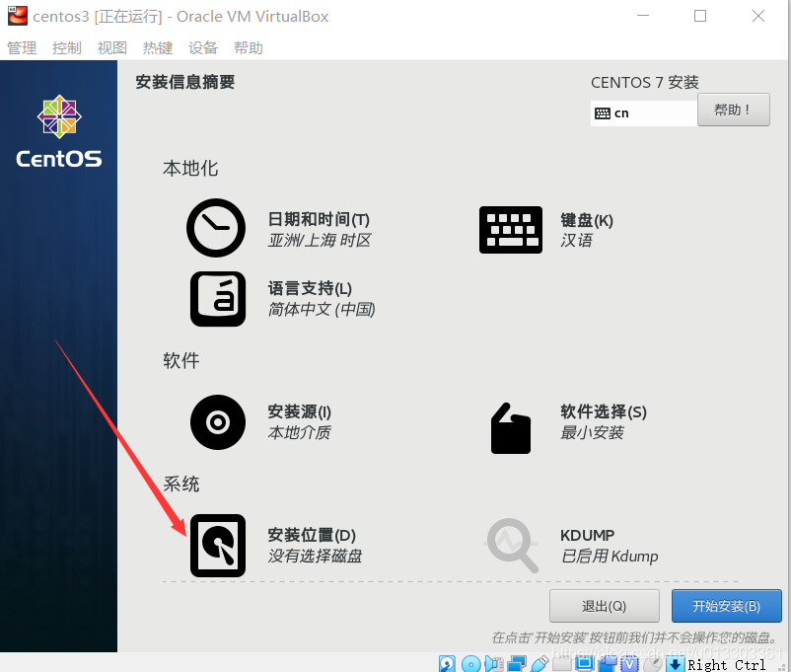
Task: Click the shared folders status bar icon
Action: [x=562, y=663]
